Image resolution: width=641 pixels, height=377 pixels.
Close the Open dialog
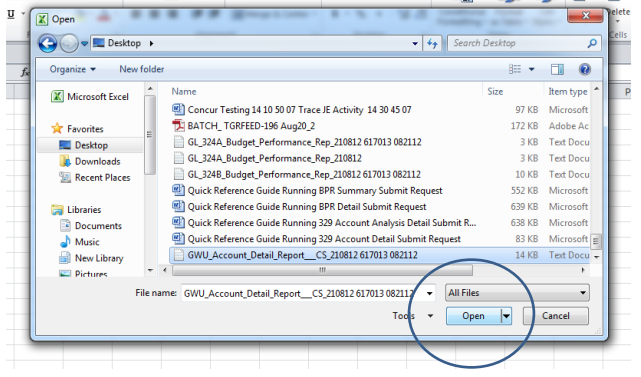(585, 16)
